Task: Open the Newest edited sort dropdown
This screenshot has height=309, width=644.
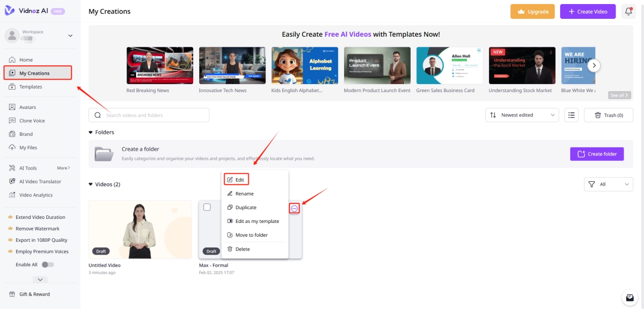Action: click(x=522, y=115)
